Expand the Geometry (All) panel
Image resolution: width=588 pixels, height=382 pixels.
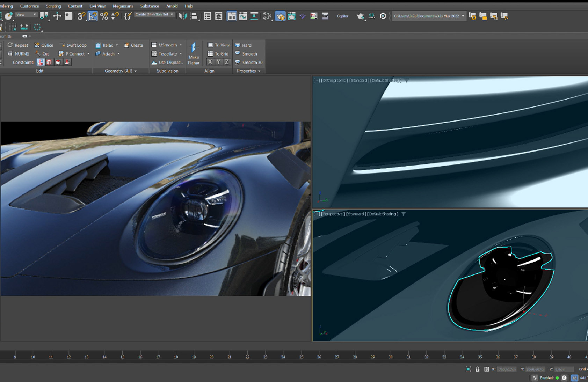(x=121, y=71)
